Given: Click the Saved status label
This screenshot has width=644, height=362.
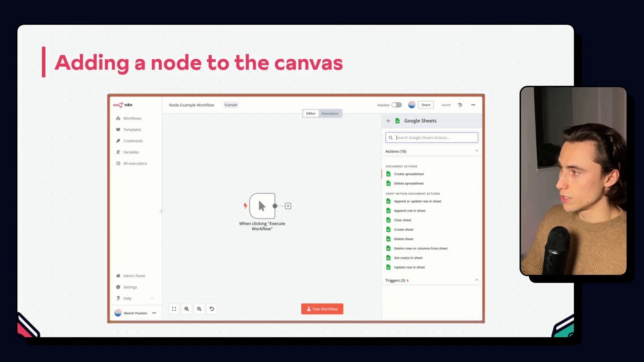Looking at the screenshot, I should pos(446,105).
